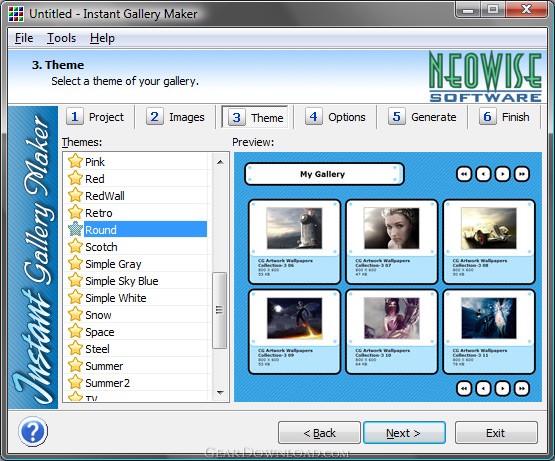Click the top first-page button in preview

(464, 174)
